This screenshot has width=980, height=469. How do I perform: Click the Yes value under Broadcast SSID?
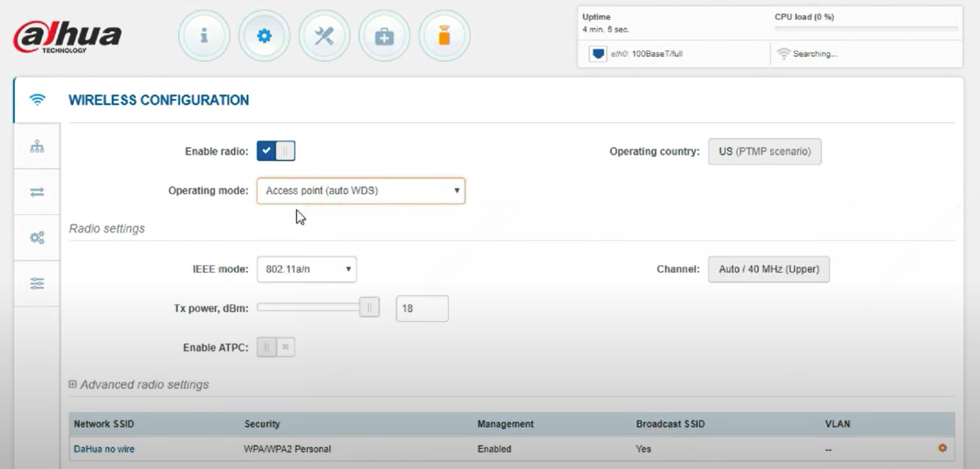[x=643, y=449]
